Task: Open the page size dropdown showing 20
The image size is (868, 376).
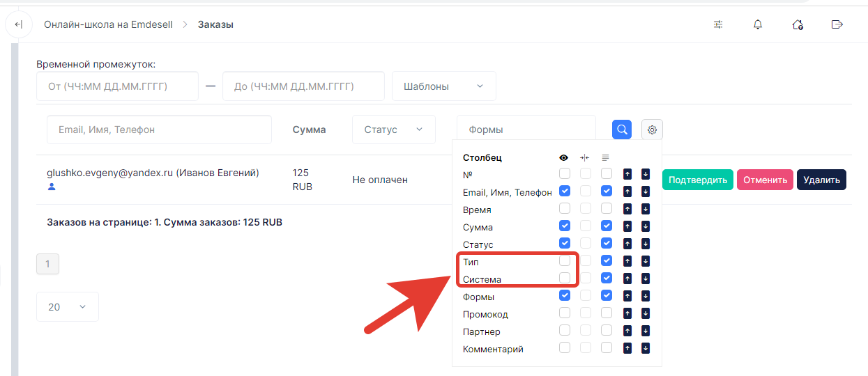Action: point(68,306)
